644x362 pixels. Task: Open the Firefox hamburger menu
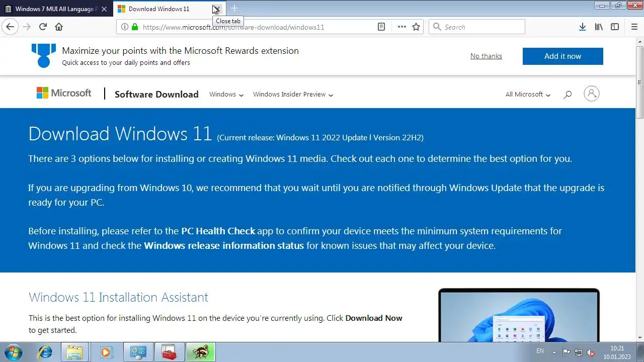coord(634,27)
